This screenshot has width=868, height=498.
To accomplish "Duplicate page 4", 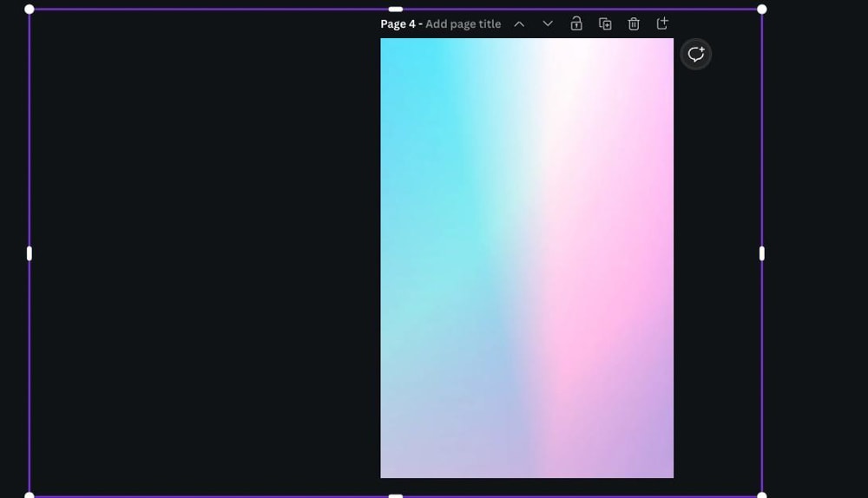I will point(605,23).
